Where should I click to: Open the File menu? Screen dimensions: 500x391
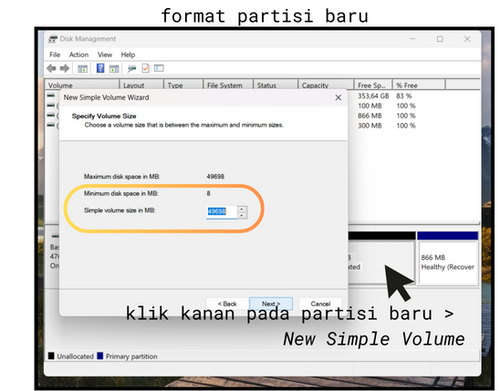pyautogui.click(x=55, y=55)
